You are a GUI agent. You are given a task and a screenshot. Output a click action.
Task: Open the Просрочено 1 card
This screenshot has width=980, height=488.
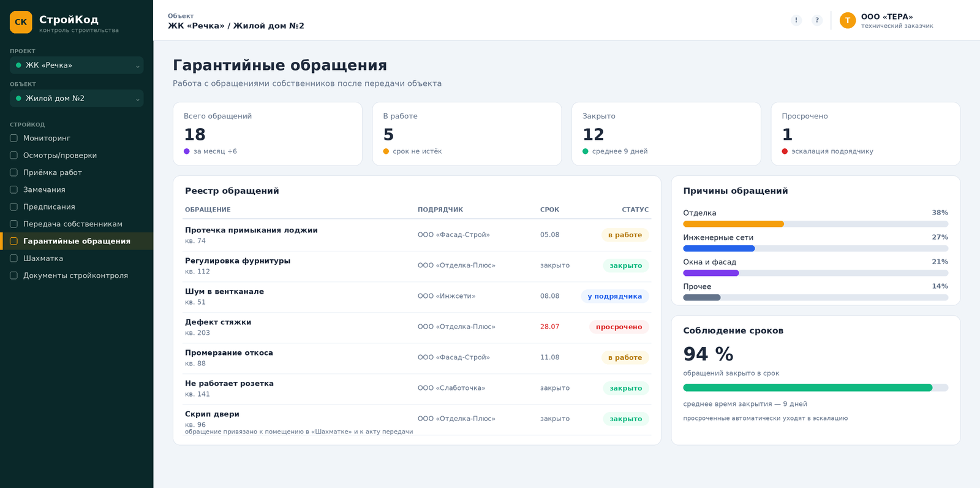pos(865,134)
